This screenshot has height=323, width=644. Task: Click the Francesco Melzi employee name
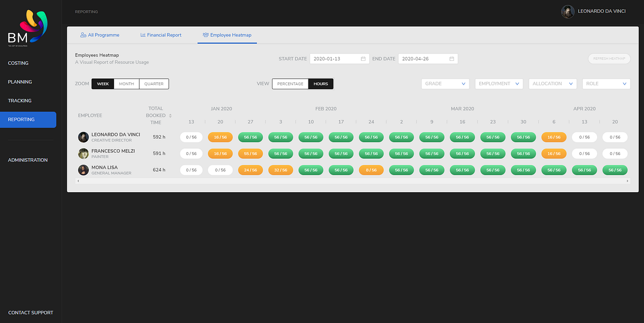pos(113,151)
